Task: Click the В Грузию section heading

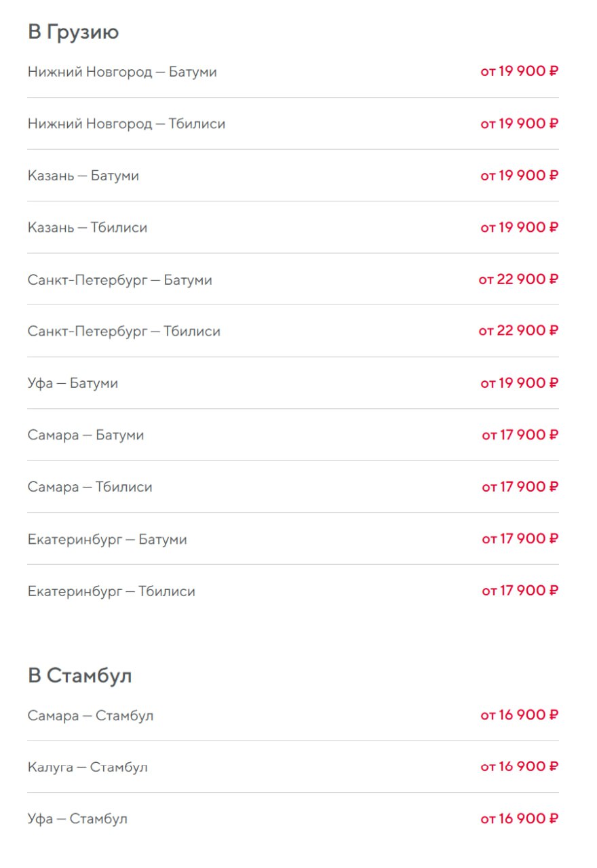Action: (x=73, y=32)
